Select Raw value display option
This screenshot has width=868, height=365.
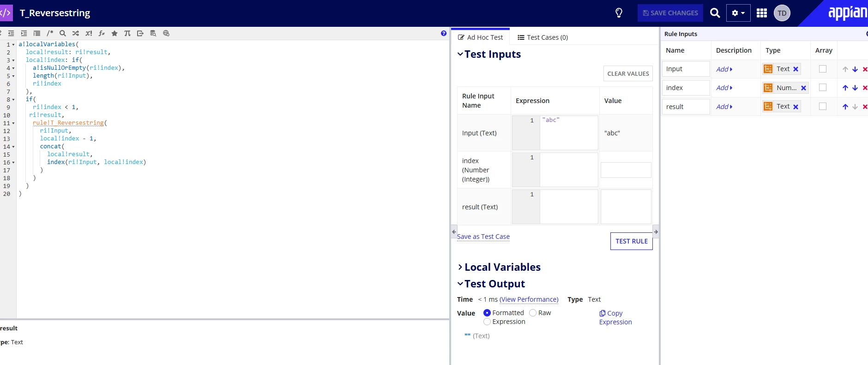coord(533,313)
